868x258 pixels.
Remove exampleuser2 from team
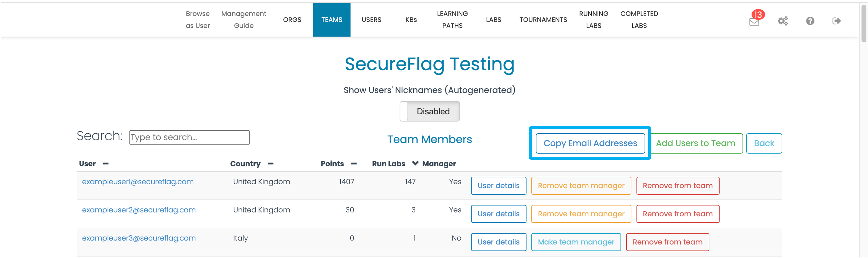pos(678,214)
